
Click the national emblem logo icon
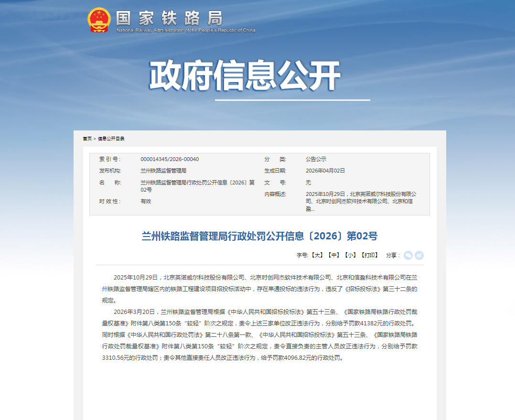coord(99,20)
